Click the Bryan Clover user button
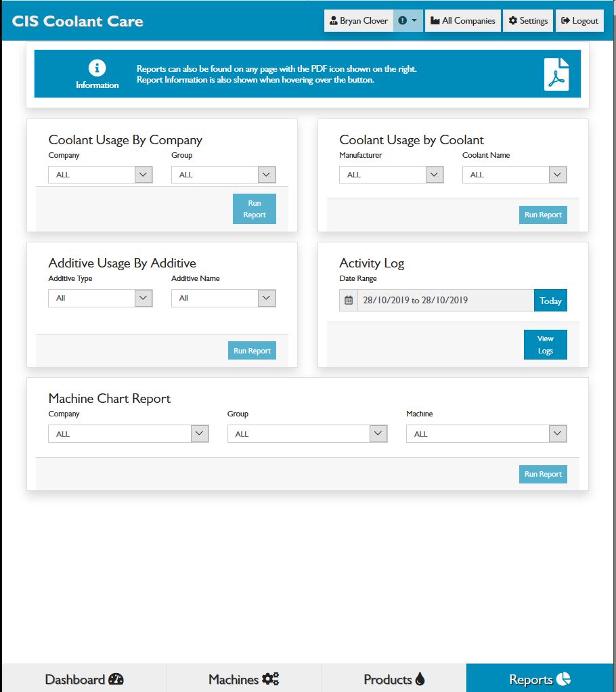Screen dimensions: 616x692 click(x=359, y=21)
